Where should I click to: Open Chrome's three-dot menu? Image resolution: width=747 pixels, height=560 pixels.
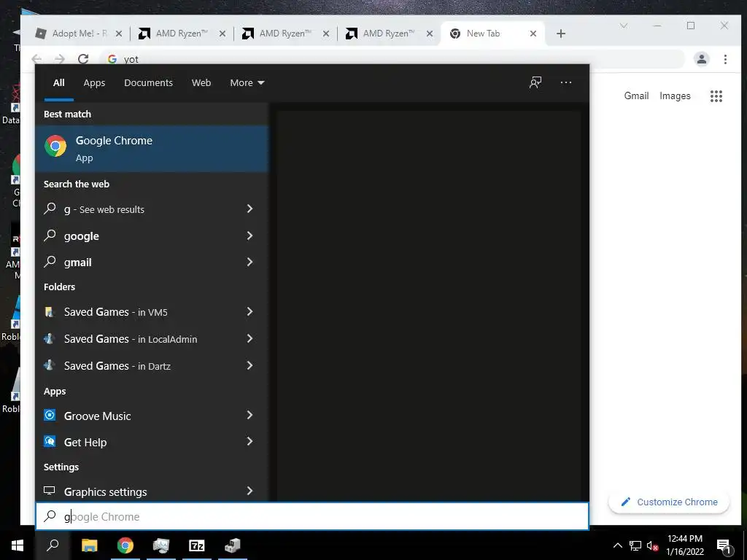click(x=725, y=59)
